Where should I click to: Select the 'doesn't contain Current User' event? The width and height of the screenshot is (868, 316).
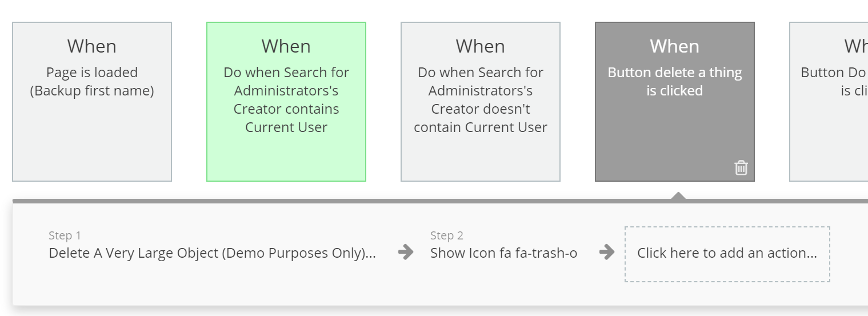pyautogui.click(x=481, y=102)
